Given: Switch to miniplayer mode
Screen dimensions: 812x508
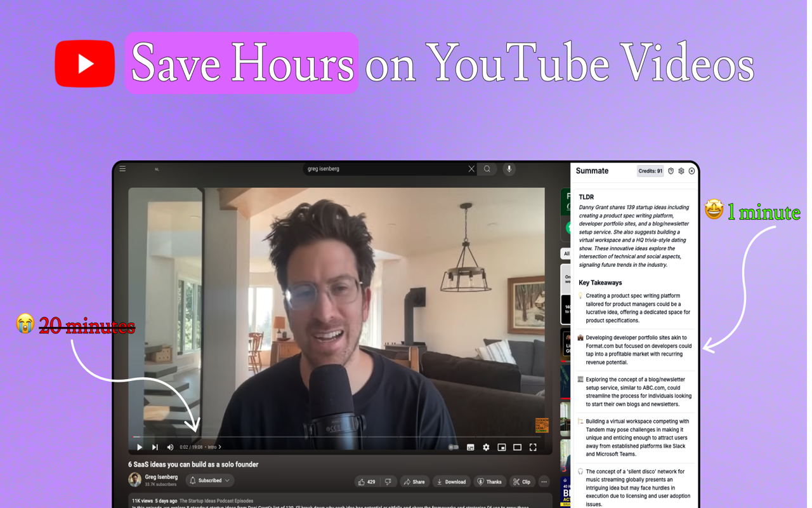Looking at the screenshot, I should 502,447.
